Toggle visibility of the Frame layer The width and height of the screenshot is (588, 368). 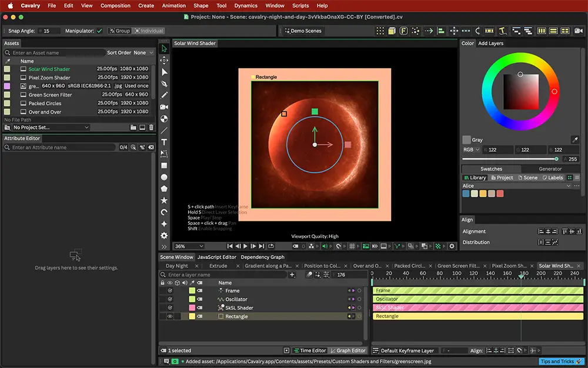[170, 291]
